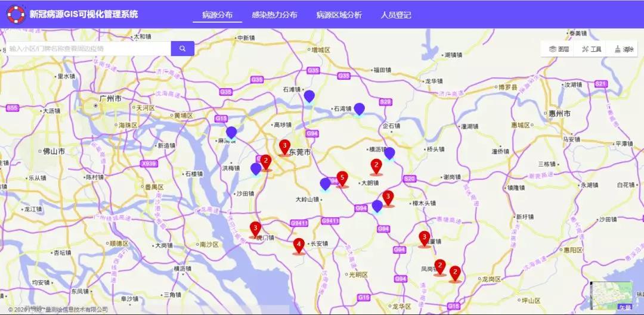The image size is (644, 315).
Task: Click the search magnifier button
Action: (x=182, y=48)
